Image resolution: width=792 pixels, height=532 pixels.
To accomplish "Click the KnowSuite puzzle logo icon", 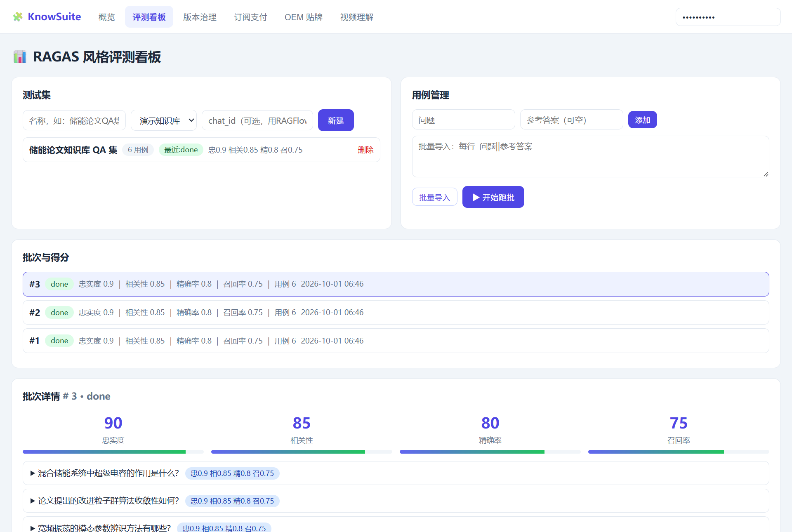I will coord(18,17).
